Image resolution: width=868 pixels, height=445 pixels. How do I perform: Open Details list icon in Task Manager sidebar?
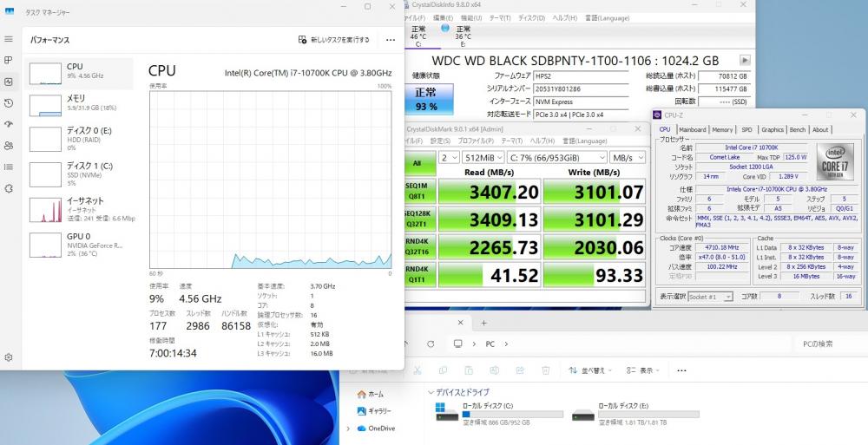[x=9, y=167]
